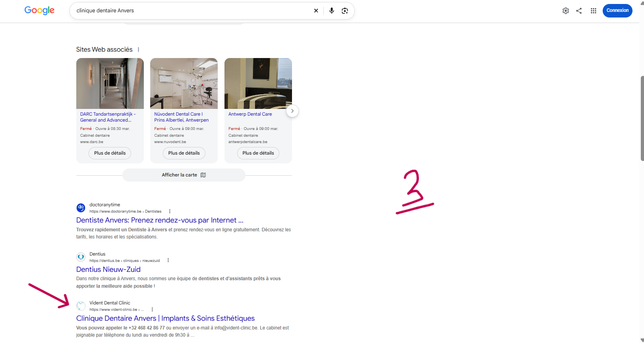The height and width of the screenshot is (343, 644).
Task: Click the Vident Dental Clinic favicon
Action: pos(81,306)
